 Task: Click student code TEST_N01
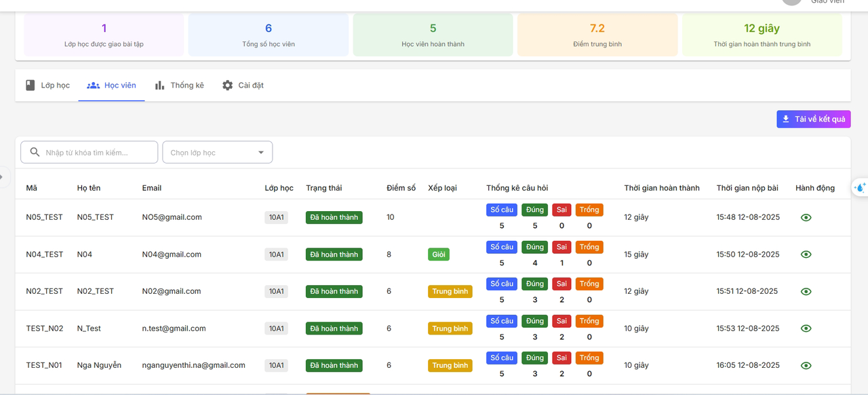point(44,365)
